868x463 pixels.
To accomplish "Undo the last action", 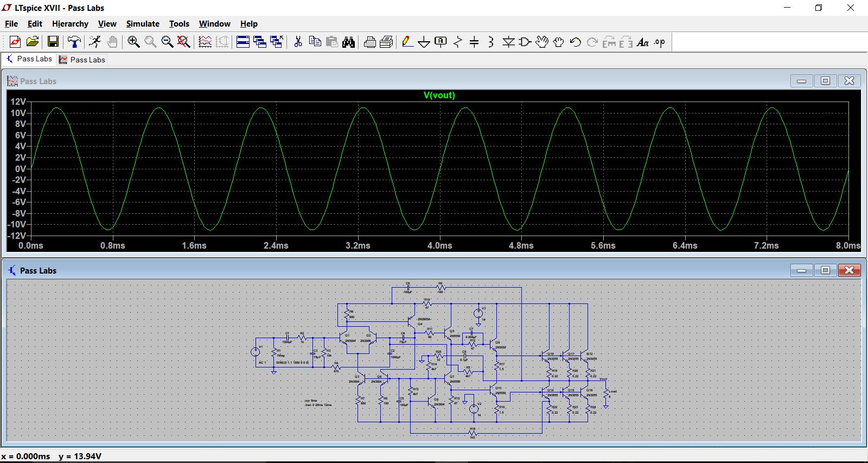I will point(576,42).
